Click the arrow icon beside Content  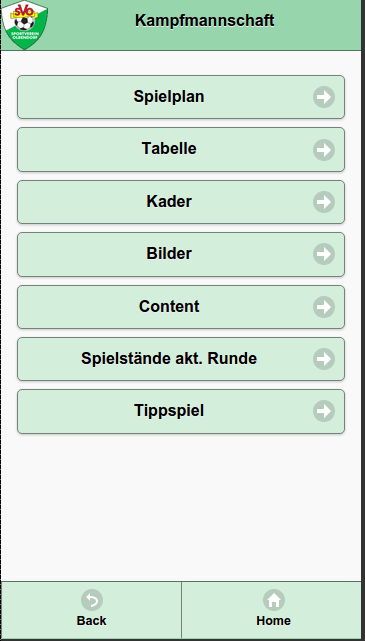coord(324,307)
